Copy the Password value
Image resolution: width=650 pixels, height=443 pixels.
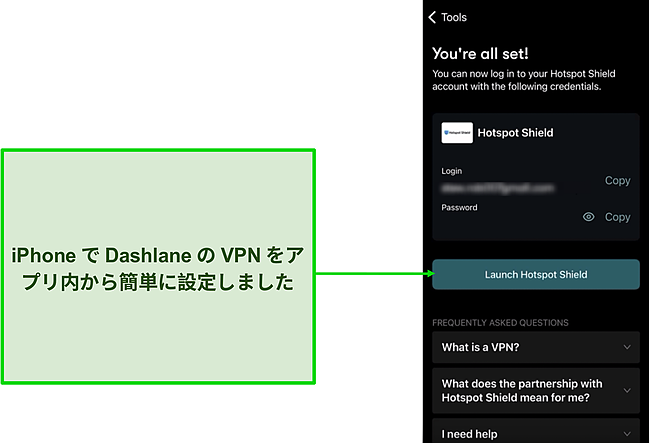pyautogui.click(x=617, y=217)
